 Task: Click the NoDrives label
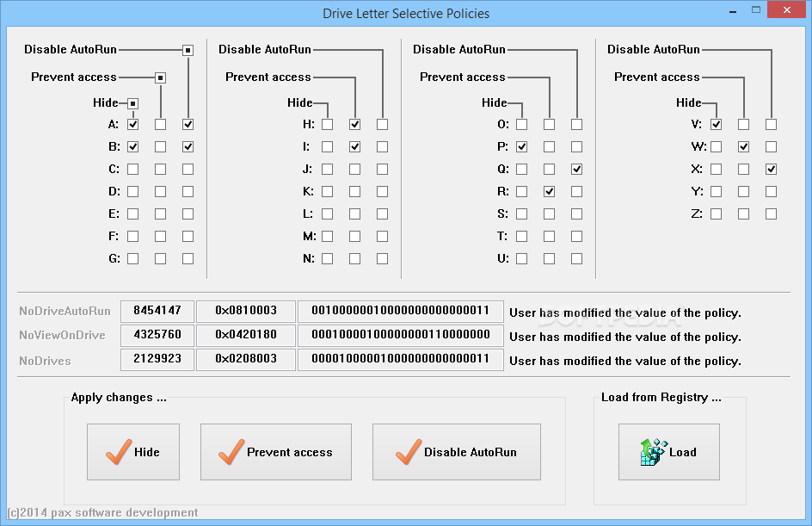45,361
